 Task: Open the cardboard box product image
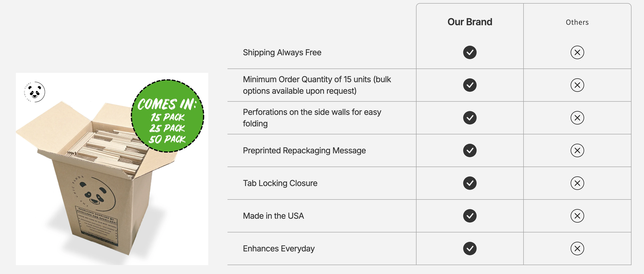coord(112,169)
